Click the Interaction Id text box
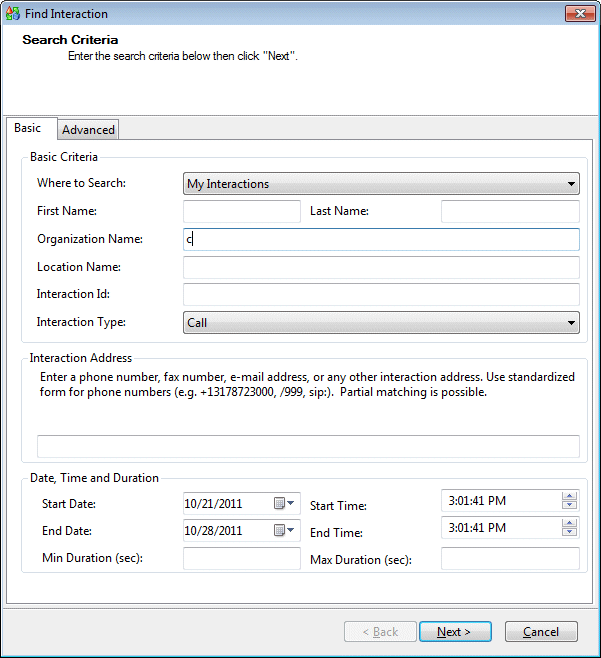Viewport: 601px width, 658px height. pos(381,294)
